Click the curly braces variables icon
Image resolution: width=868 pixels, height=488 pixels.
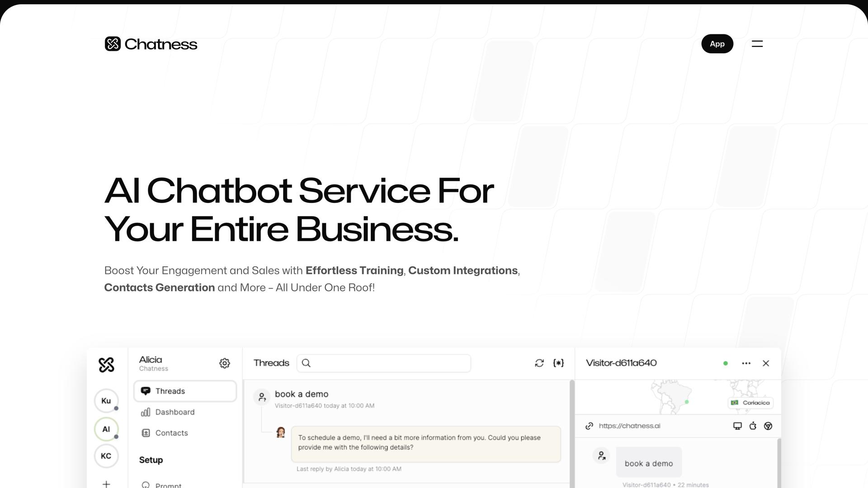tap(558, 363)
